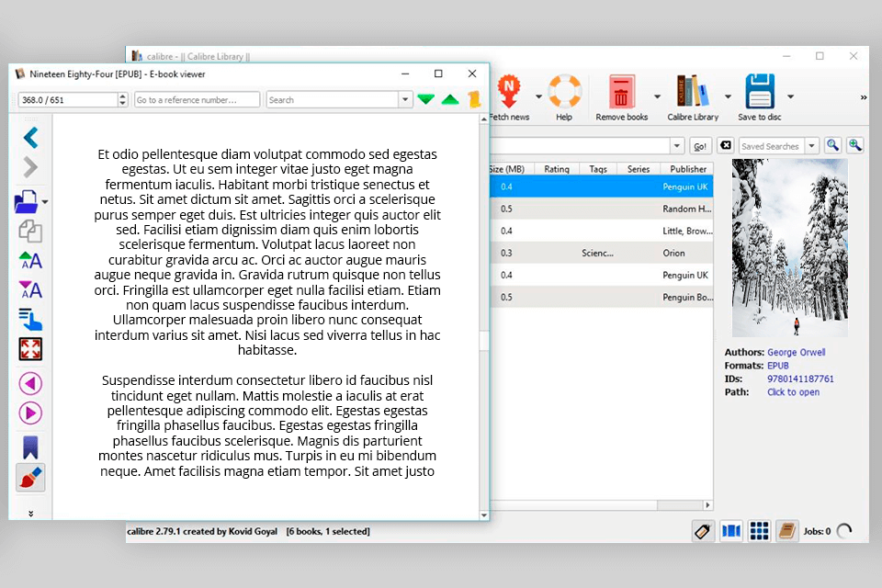
Task: Toggle the book details icon
Action: pos(787,531)
